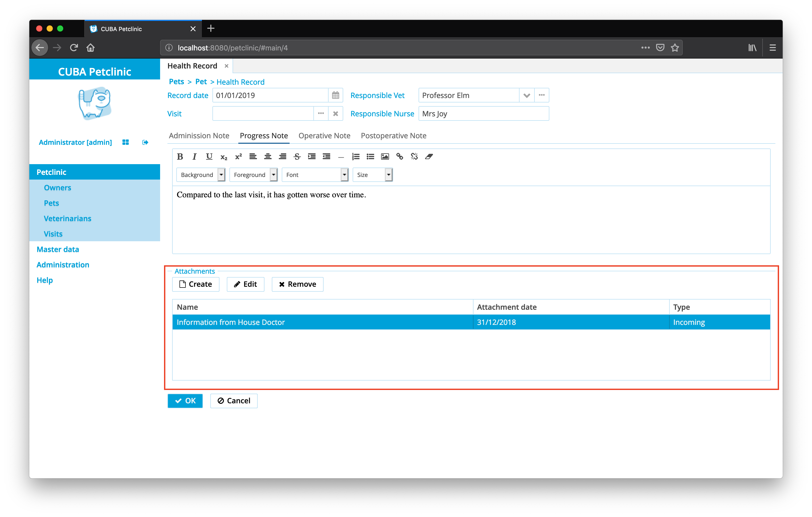Click the create link icon
The width and height of the screenshot is (812, 517).
pos(400,156)
